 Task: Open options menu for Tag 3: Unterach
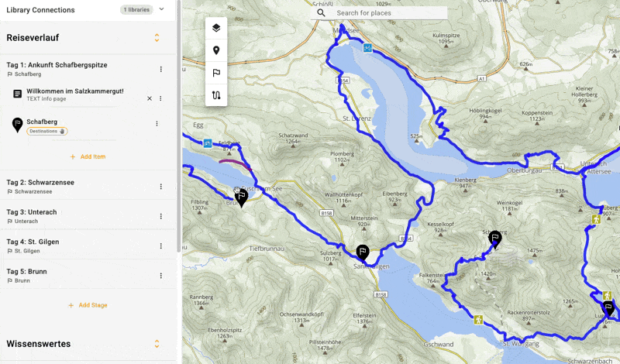point(161,216)
